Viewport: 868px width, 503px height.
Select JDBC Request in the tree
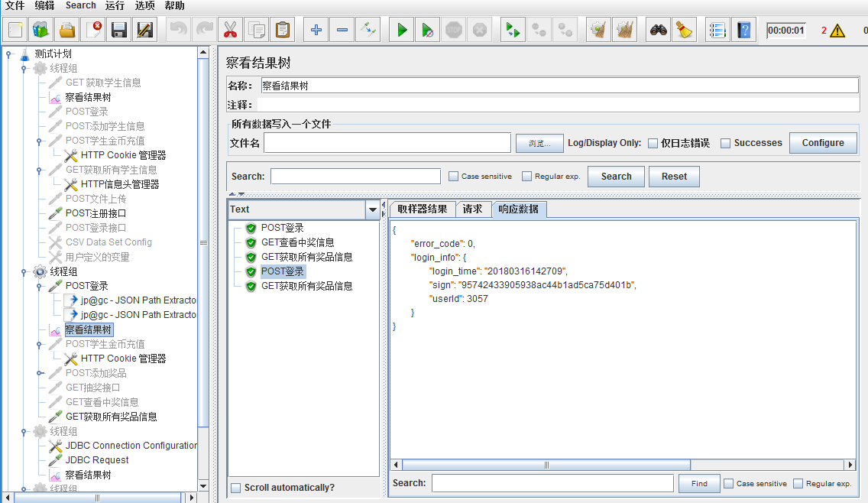click(x=97, y=460)
